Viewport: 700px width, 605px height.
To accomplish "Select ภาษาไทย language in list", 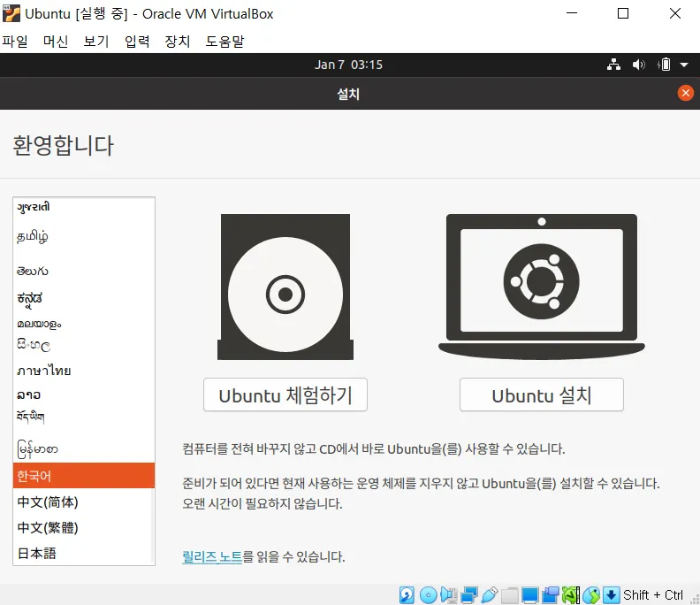I will tap(84, 370).
